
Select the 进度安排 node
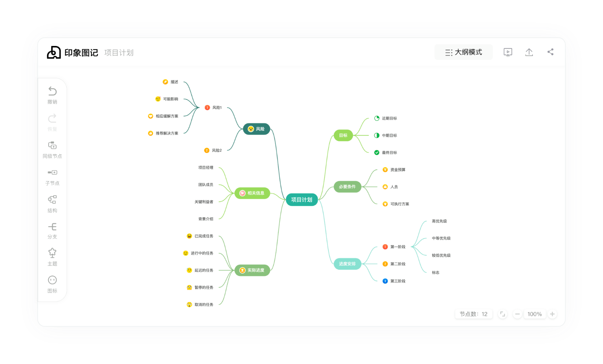click(x=347, y=264)
